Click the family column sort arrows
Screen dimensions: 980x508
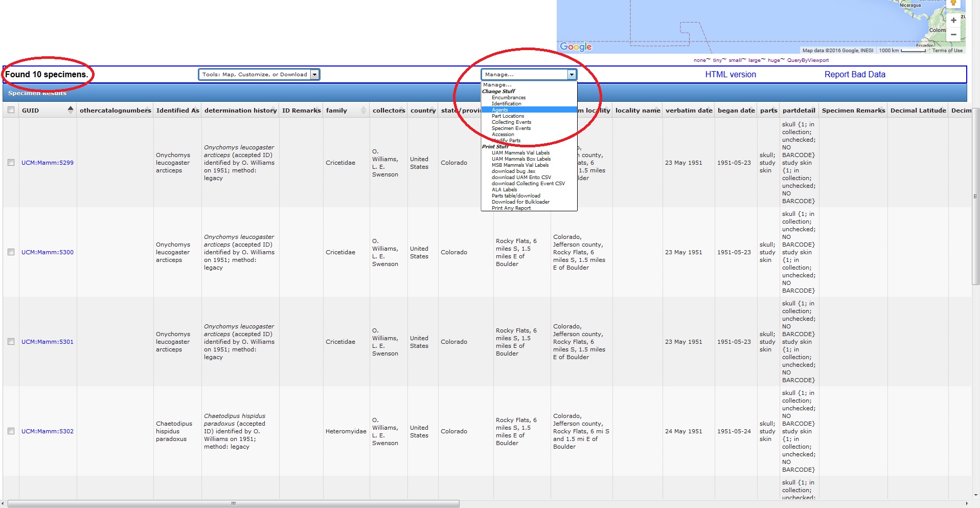coord(363,111)
